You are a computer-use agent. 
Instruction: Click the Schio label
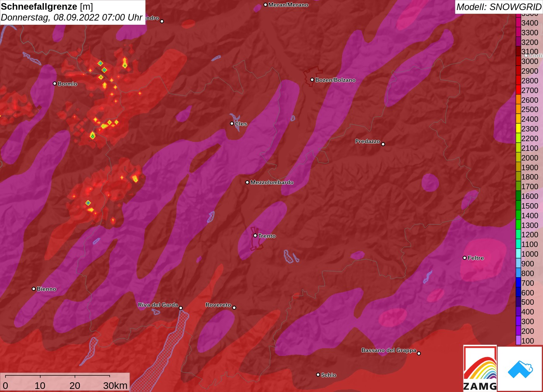pyautogui.click(x=329, y=375)
